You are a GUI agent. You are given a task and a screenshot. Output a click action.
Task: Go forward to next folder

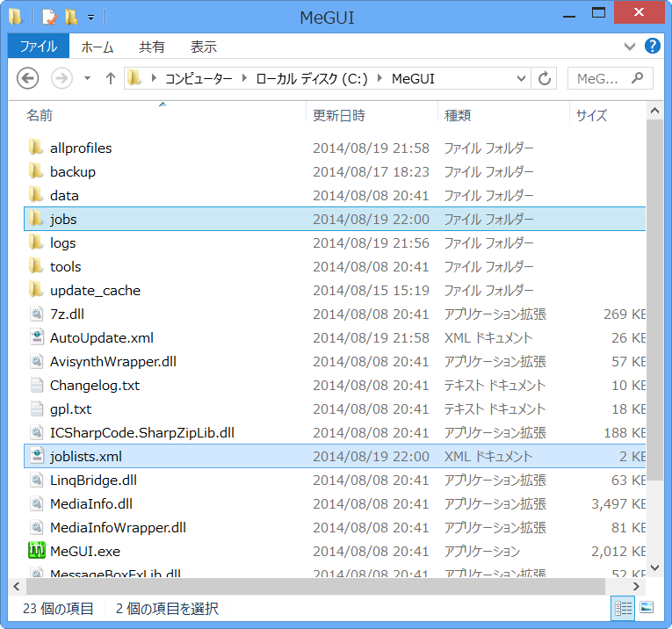pos(61,78)
